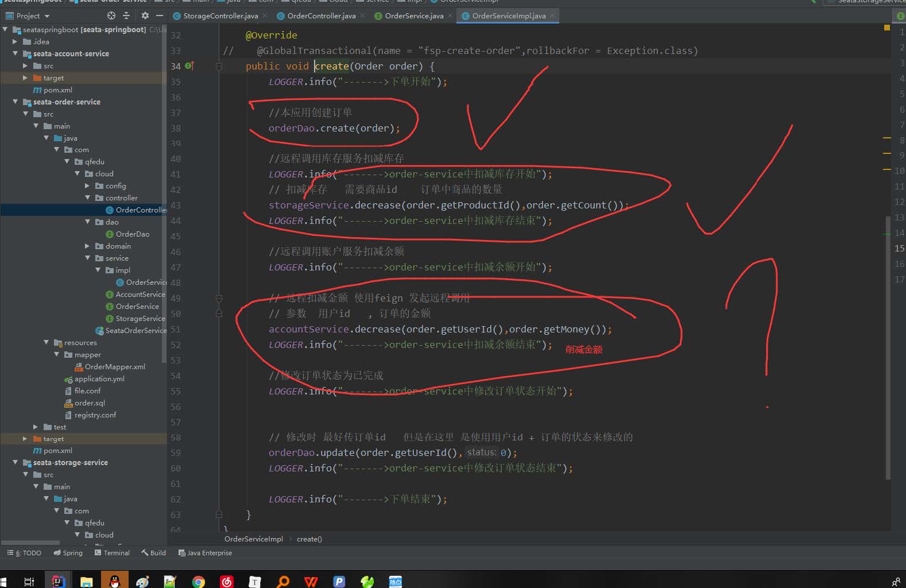Expand the .idea folder

pos(16,41)
